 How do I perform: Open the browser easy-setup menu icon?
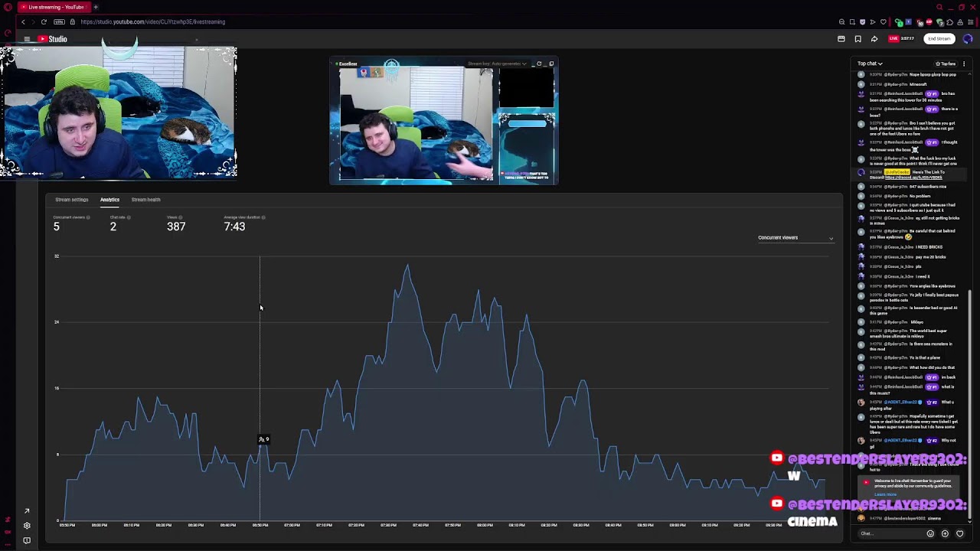[970, 21]
